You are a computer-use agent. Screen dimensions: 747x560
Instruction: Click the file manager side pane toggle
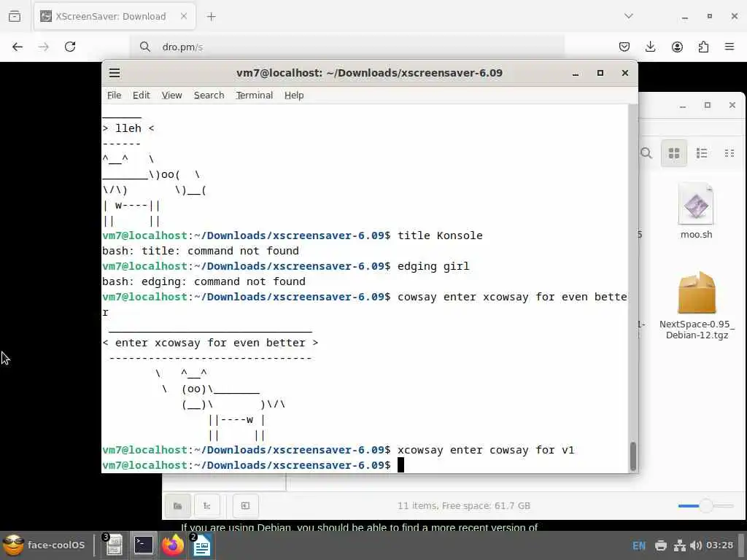pos(245,506)
